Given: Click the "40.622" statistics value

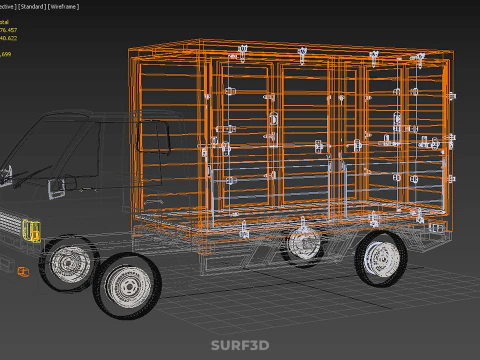Looking at the screenshot, I should (x=8, y=38).
